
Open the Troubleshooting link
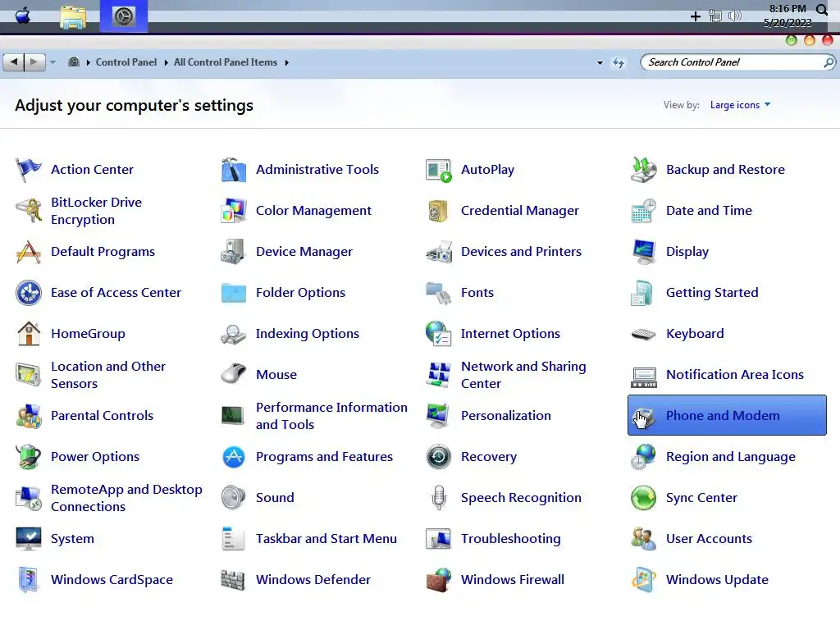pos(510,539)
